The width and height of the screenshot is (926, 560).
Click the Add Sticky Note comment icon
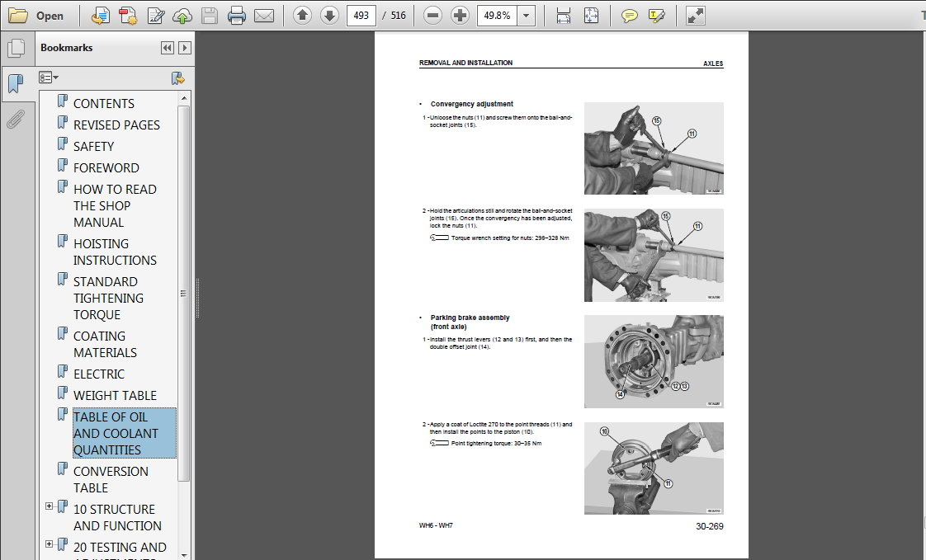[630, 16]
